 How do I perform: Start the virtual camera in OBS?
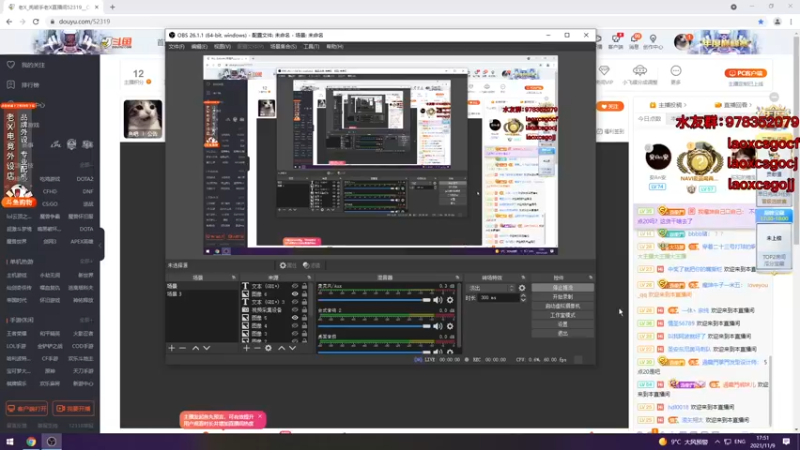tap(563, 306)
